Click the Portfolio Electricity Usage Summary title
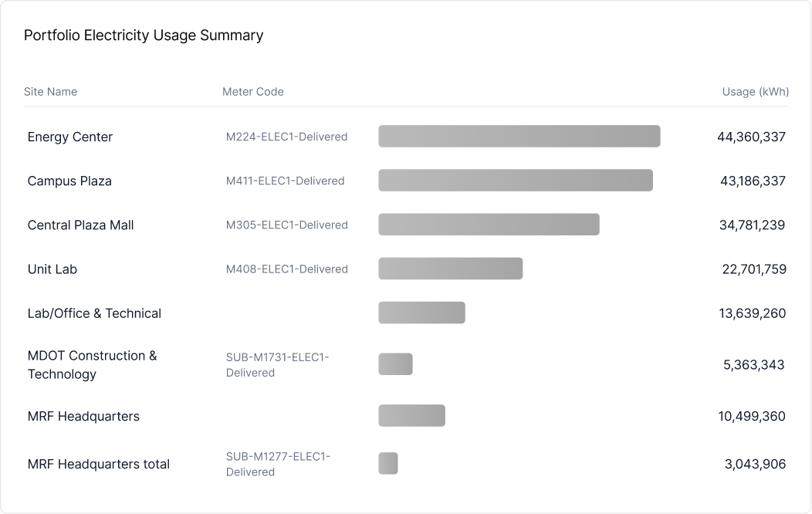Screen dimensions: 812x514 [144, 36]
